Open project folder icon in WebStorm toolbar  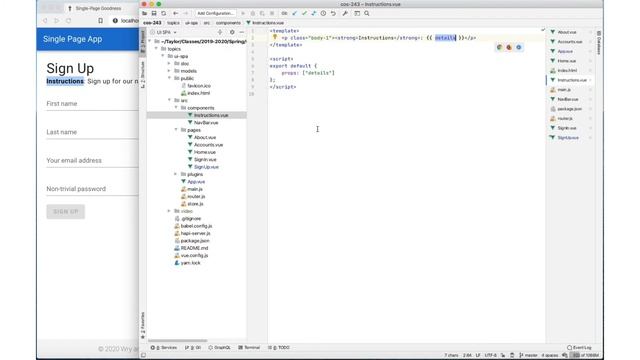point(144,13)
